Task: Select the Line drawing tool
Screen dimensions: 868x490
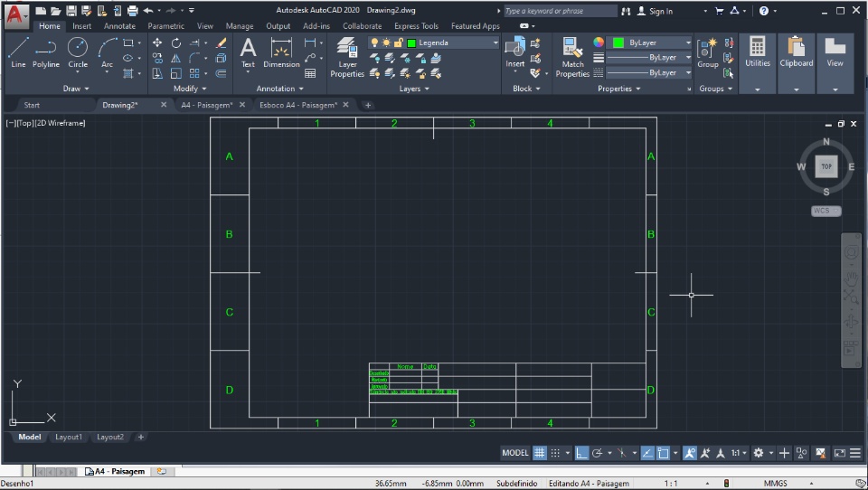Action: coord(18,52)
